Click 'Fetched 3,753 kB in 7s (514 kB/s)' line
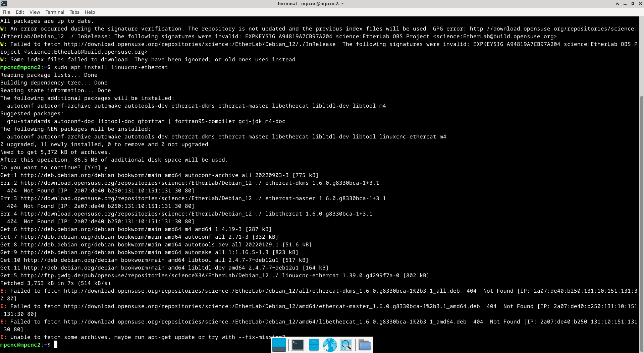The image size is (644, 353). click(x=55, y=283)
